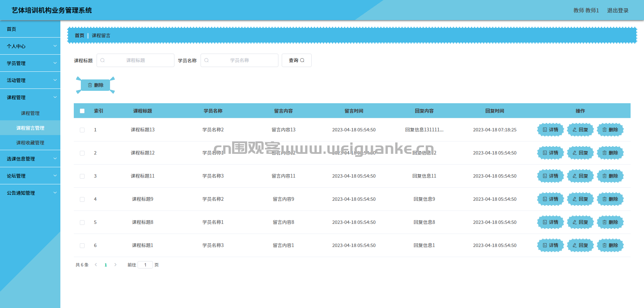Check the box for row 课程标题1
The width and height of the screenshot is (644, 308).
click(82, 246)
